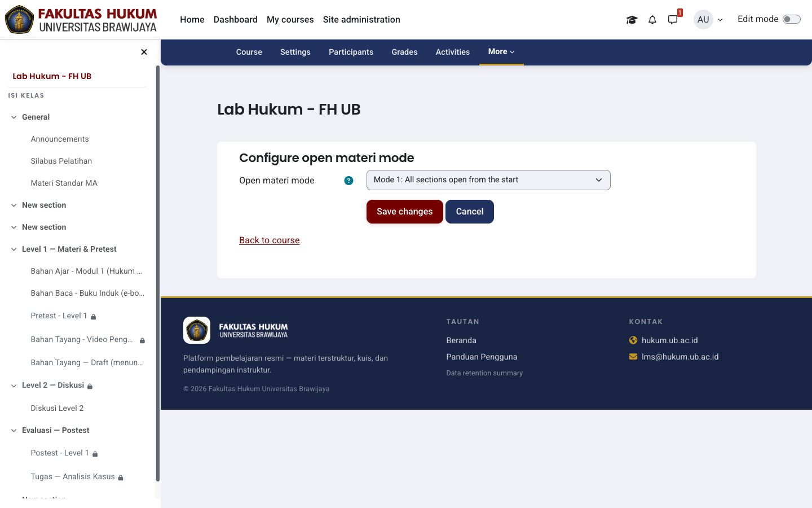This screenshot has height=508, width=812.
Task: Close the course index drawer
Action: coord(144,52)
